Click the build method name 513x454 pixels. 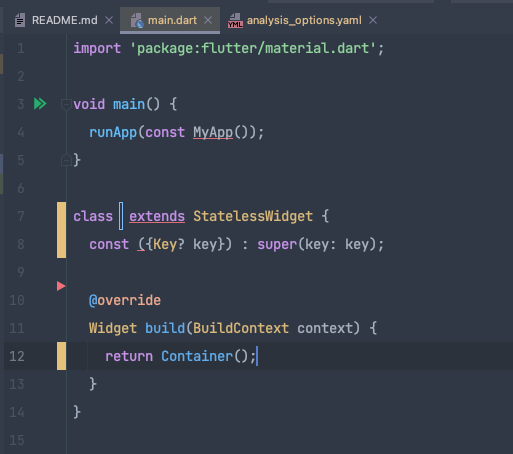[x=165, y=328]
